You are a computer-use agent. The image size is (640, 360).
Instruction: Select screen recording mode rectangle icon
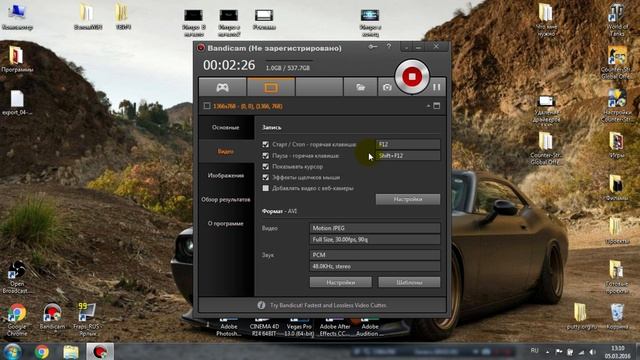[271, 87]
